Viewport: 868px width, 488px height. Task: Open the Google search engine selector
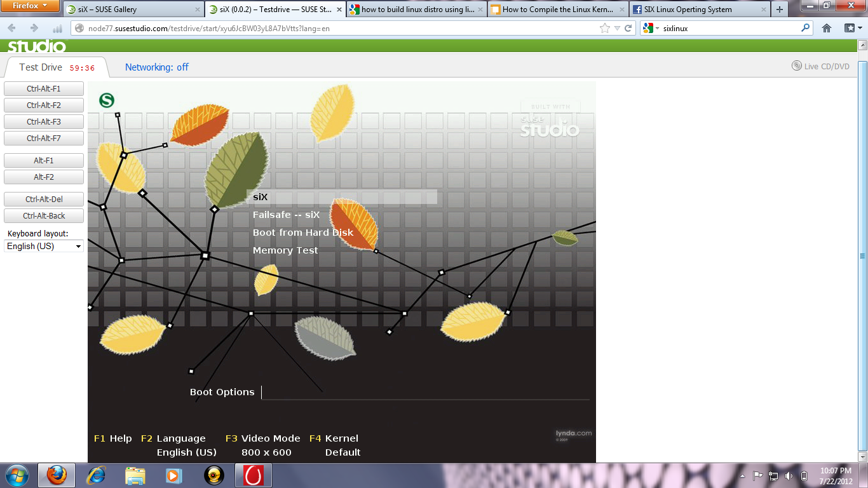[650, 29]
